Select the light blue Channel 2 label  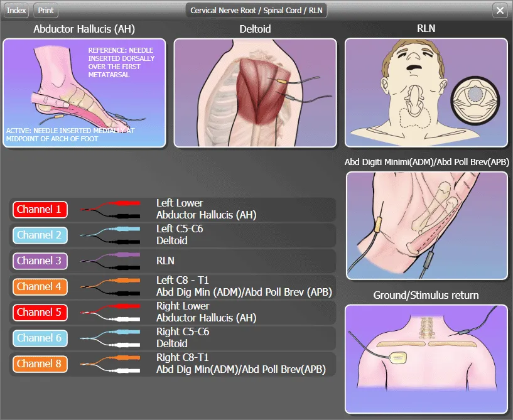click(x=40, y=235)
